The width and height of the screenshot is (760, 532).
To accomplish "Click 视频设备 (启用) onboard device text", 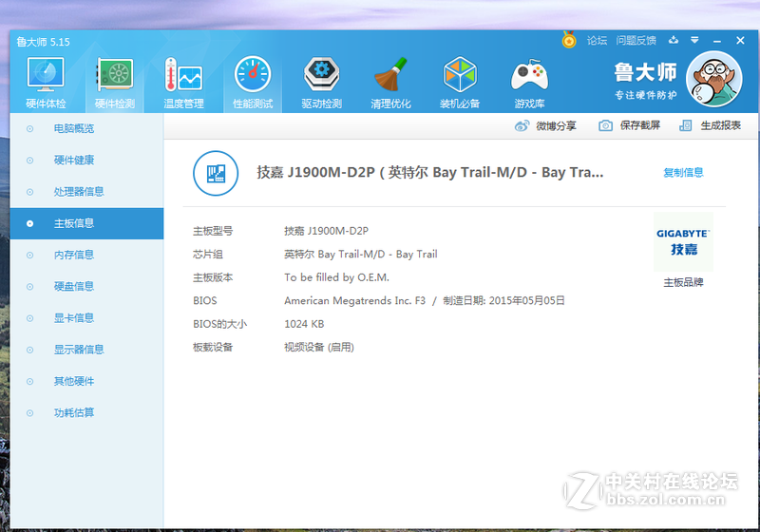I will tap(319, 348).
